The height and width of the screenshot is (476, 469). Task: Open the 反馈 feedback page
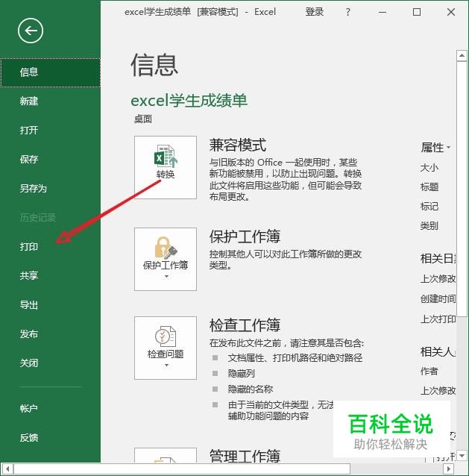[x=51, y=438]
